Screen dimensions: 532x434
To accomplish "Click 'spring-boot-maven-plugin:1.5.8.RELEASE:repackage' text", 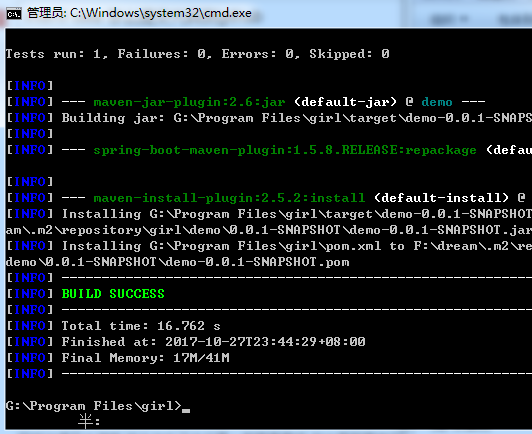I will [x=285, y=150].
